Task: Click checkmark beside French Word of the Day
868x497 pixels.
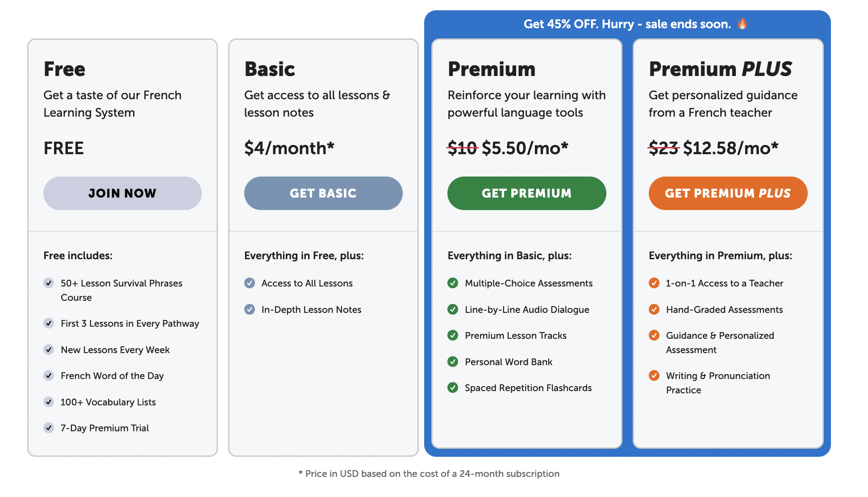Action: [49, 375]
